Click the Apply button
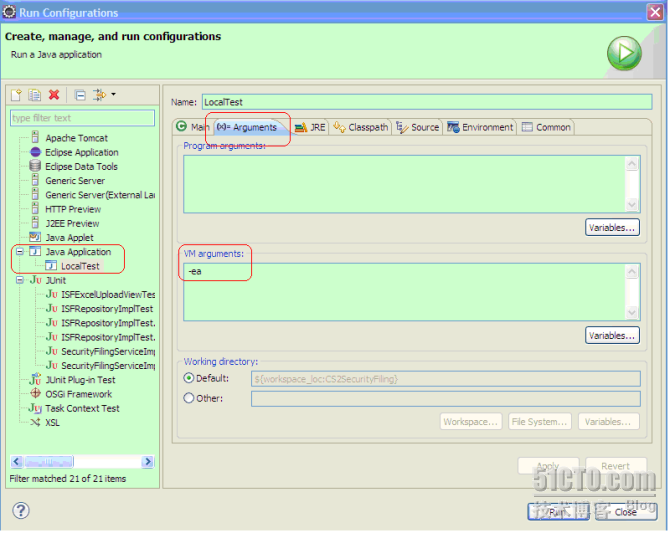This screenshot has width=670, height=533. [x=548, y=466]
